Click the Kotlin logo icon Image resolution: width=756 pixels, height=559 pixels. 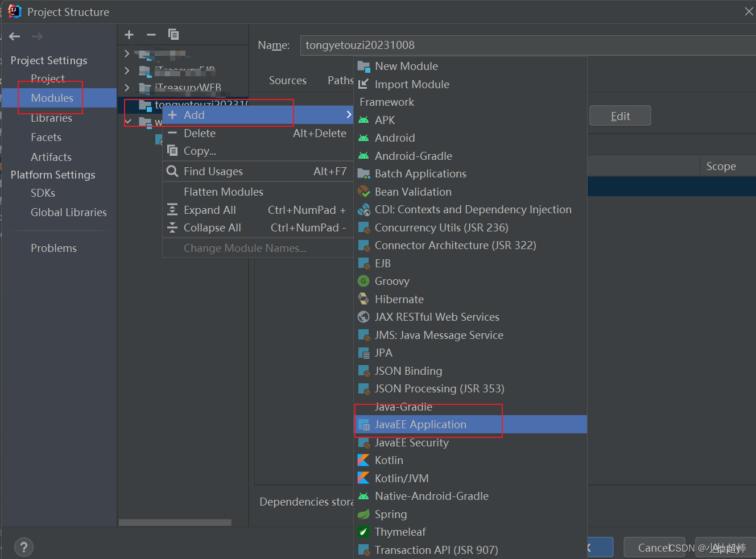363,460
